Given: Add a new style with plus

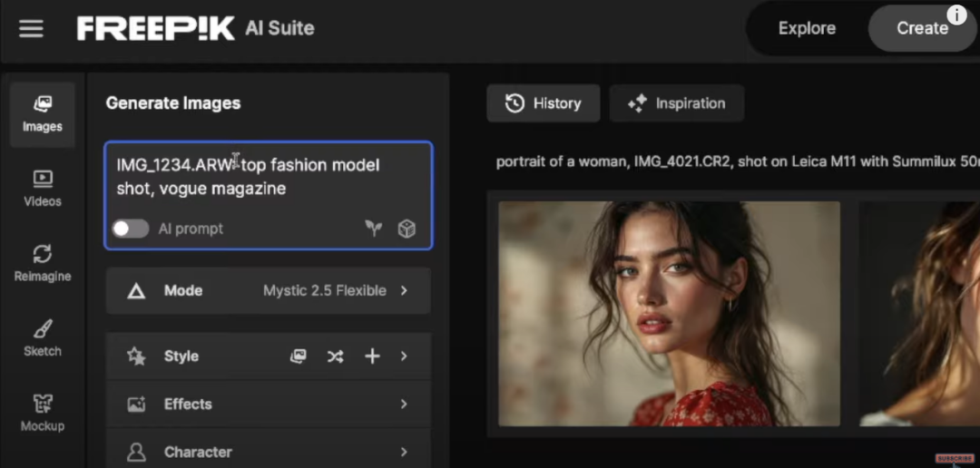Looking at the screenshot, I should coord(372,356).
